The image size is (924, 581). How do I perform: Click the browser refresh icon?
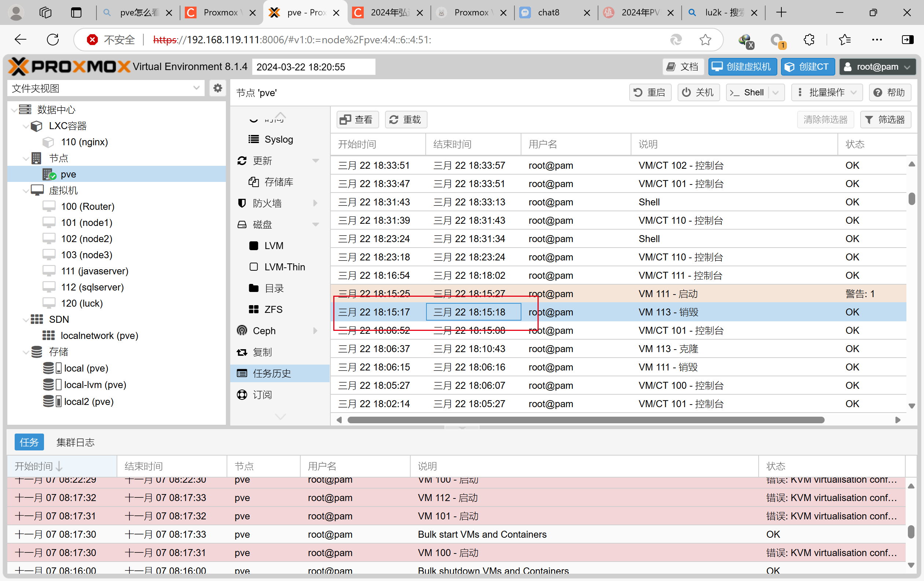tap(52, 40)
